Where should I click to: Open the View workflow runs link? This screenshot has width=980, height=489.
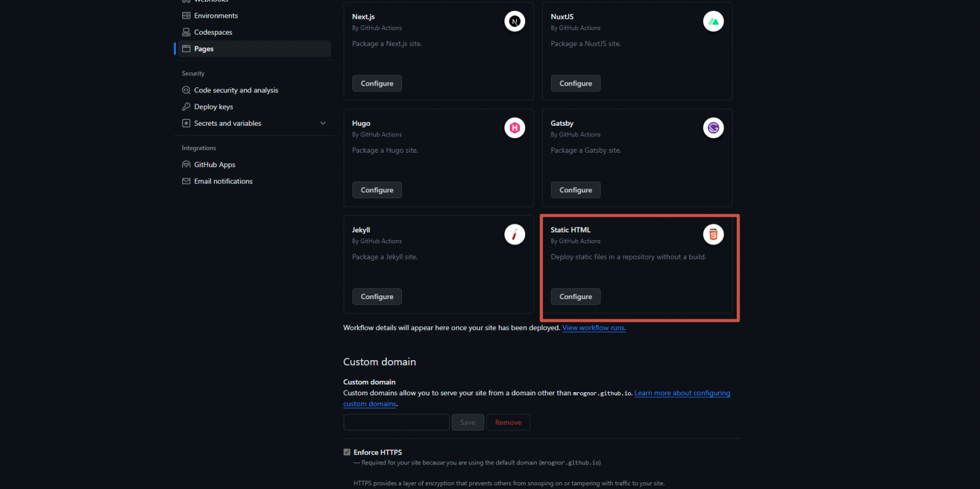[594, 327]
